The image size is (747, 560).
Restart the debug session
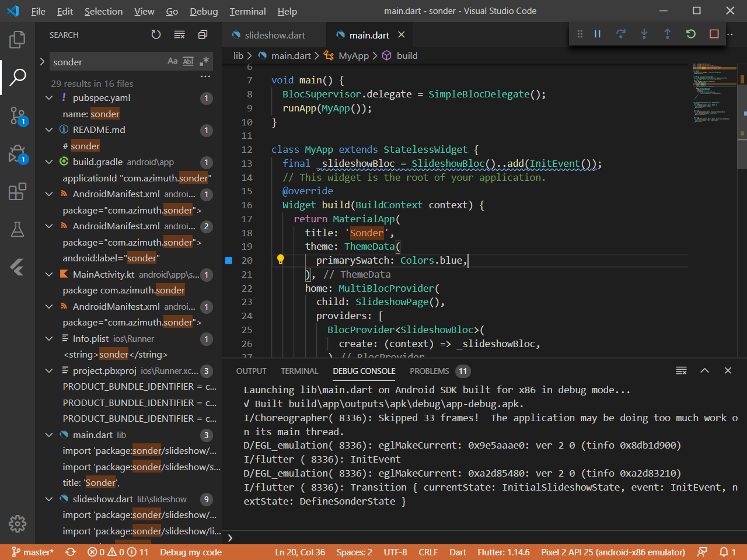pos(690,34)
